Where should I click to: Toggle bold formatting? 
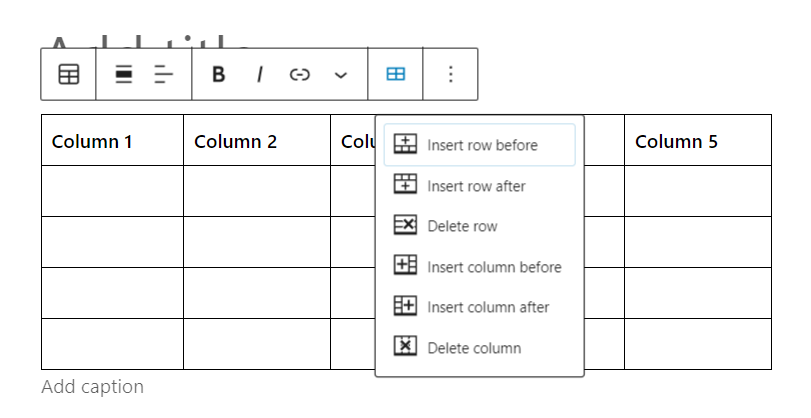tap(219, 75)
